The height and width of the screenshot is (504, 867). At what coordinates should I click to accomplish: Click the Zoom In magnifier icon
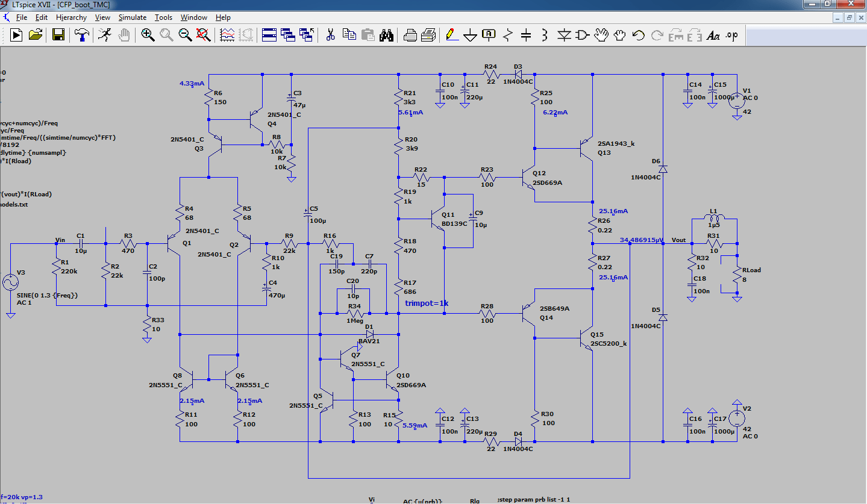pos(148,35)
